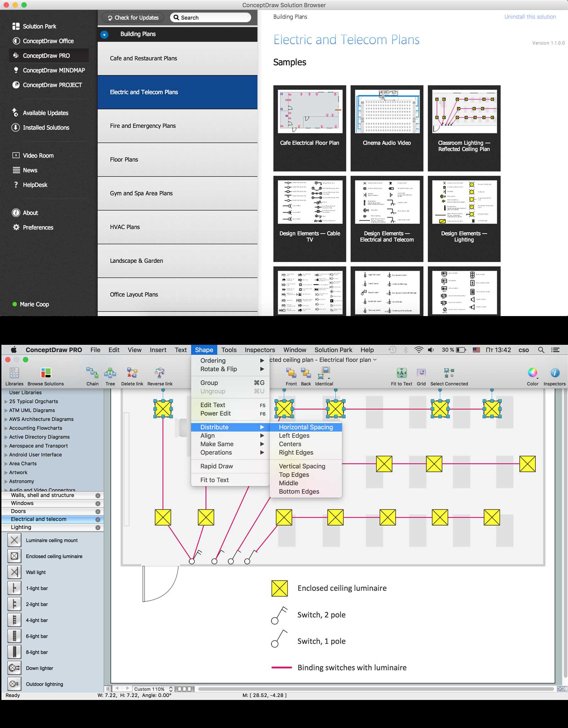Expand Accounting Flowcharts library group
The height and width of the screenshot is (728, 568).
click(6, 428)
